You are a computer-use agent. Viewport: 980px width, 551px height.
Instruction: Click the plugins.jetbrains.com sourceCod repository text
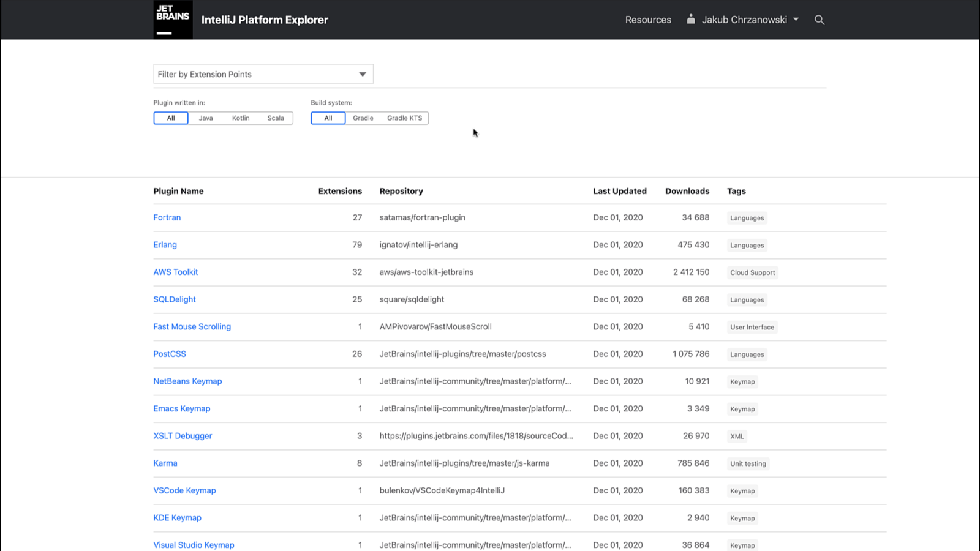coord(476,436)
